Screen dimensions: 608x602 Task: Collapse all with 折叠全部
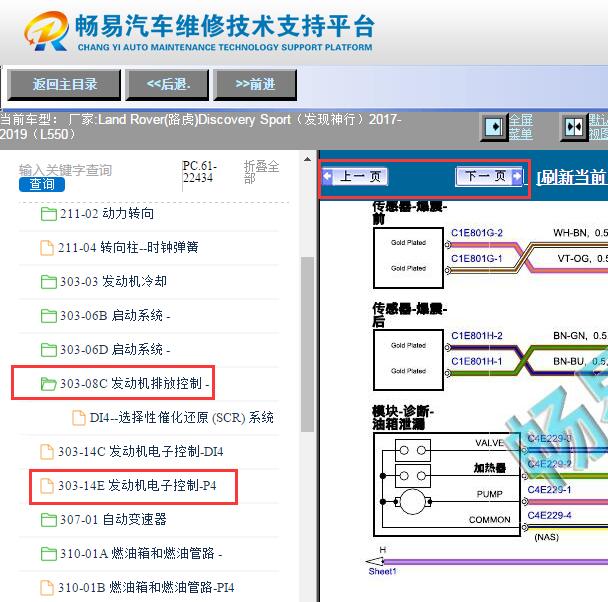click(x=261, y=172)
